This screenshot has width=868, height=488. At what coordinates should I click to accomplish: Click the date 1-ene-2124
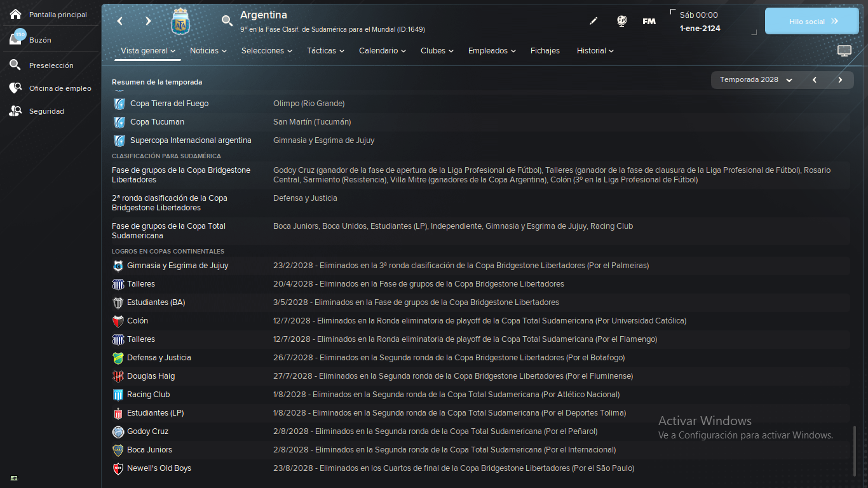[700, 28]
